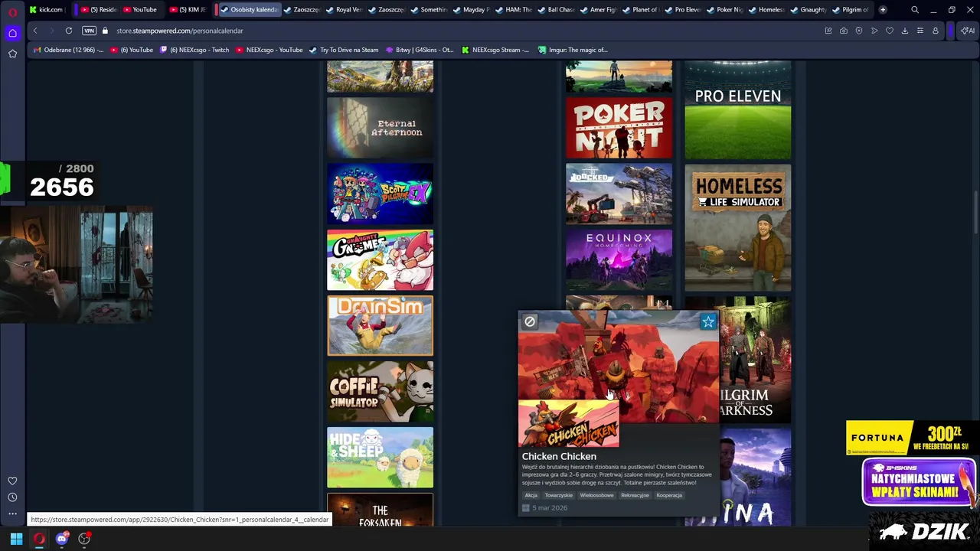Open downloads icon in browser toolbar
This screenshot has width=980, height=551.
pos(905,31)
